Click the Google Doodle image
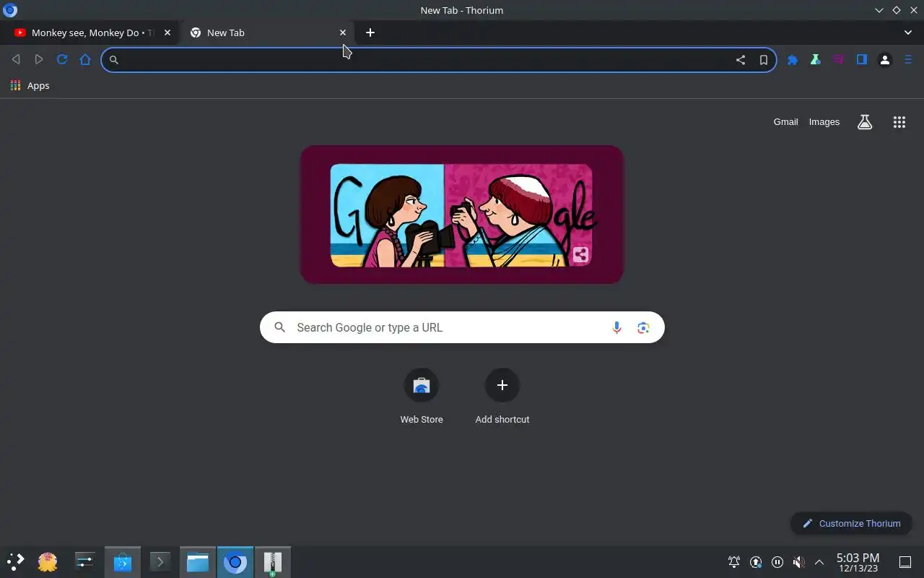This screenshot has width=924, height=578. click(x=462, y=215)
